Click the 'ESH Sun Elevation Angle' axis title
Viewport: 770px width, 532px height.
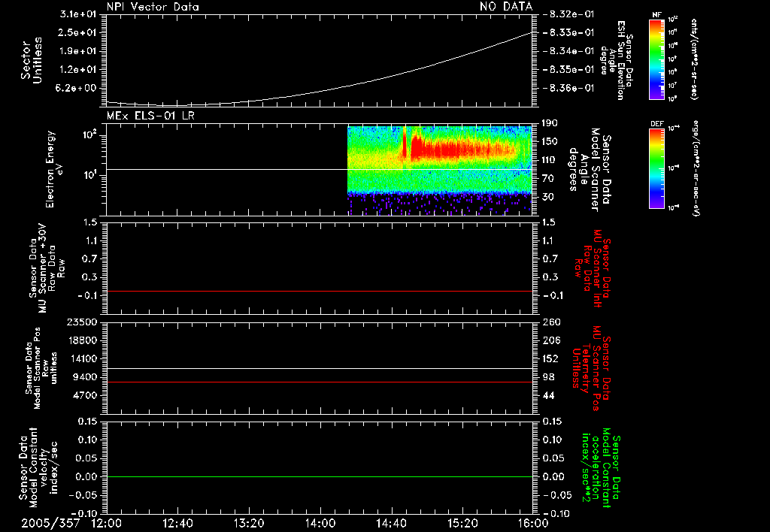point(618,60)
